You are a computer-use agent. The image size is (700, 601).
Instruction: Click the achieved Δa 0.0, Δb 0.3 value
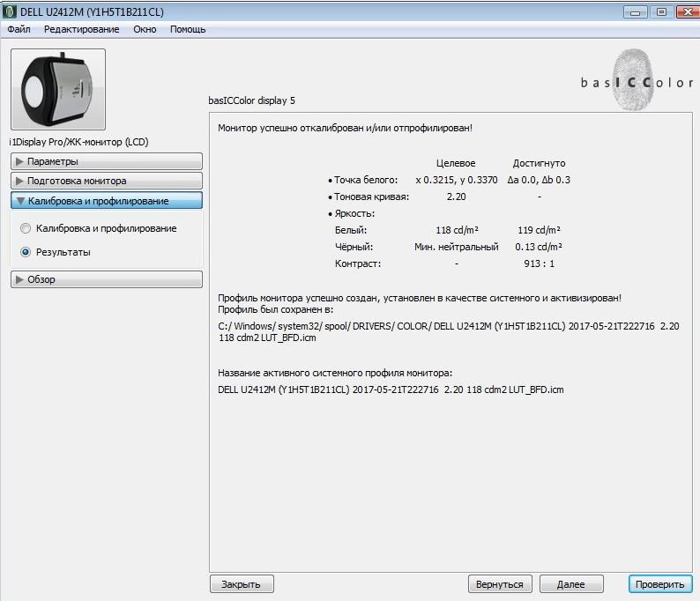coord(539,180)
